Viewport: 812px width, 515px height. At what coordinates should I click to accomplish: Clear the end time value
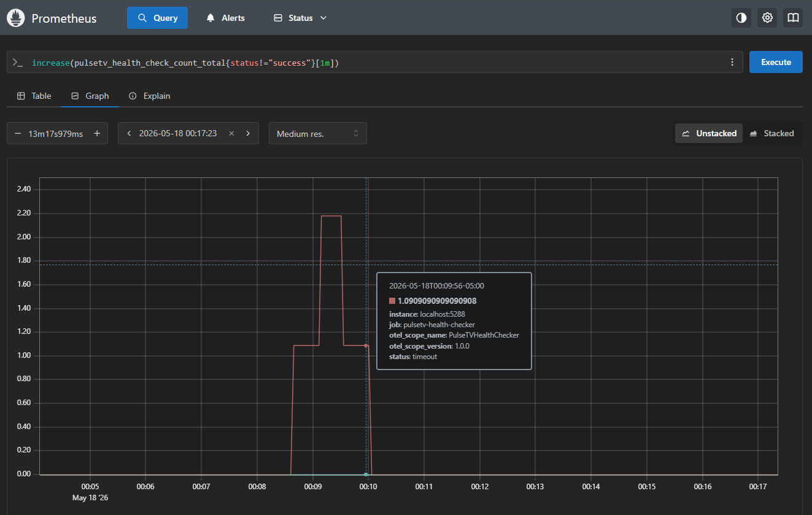231,133
